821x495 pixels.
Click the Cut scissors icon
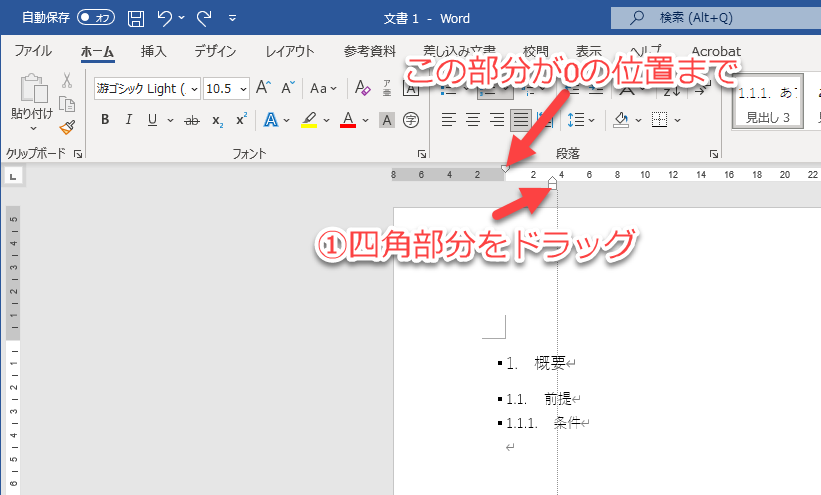tap(66, 80)
